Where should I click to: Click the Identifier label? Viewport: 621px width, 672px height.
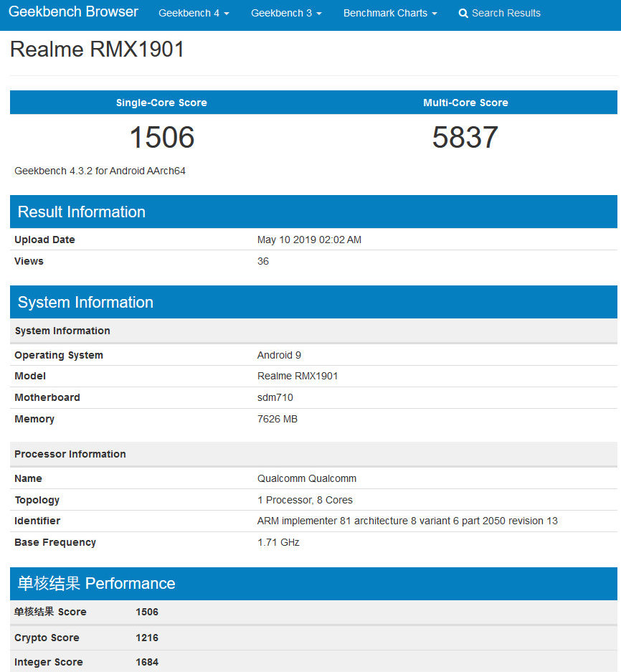[37, 521]
